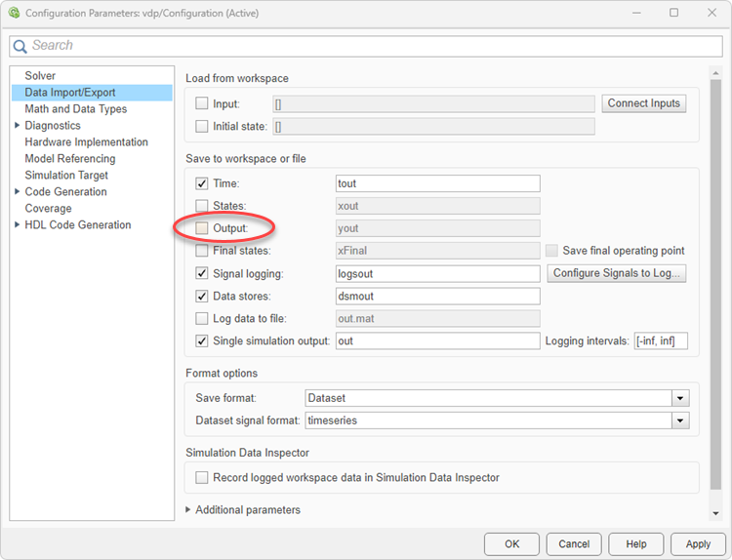Minimize the Configuration Parameters window

coord(636,13)
